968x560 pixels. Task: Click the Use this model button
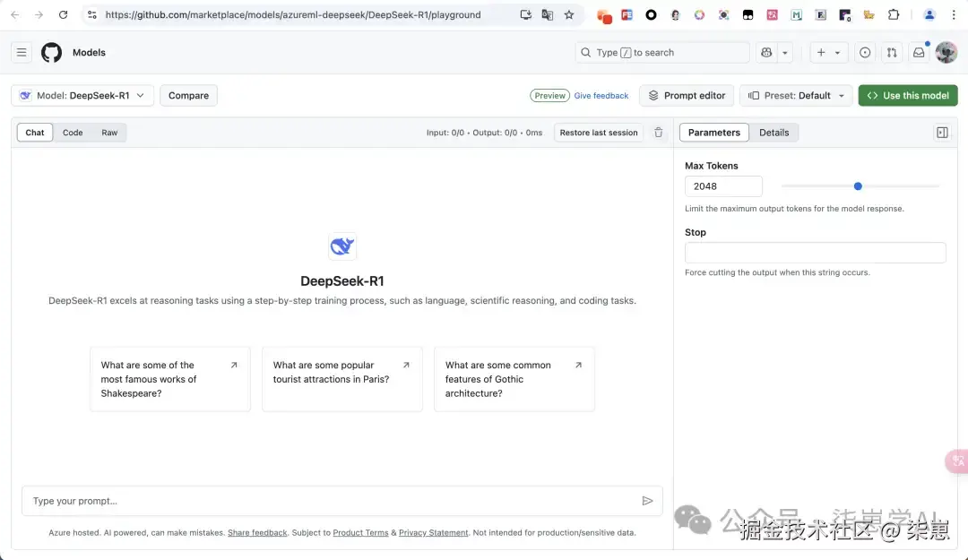pos(907,96)
